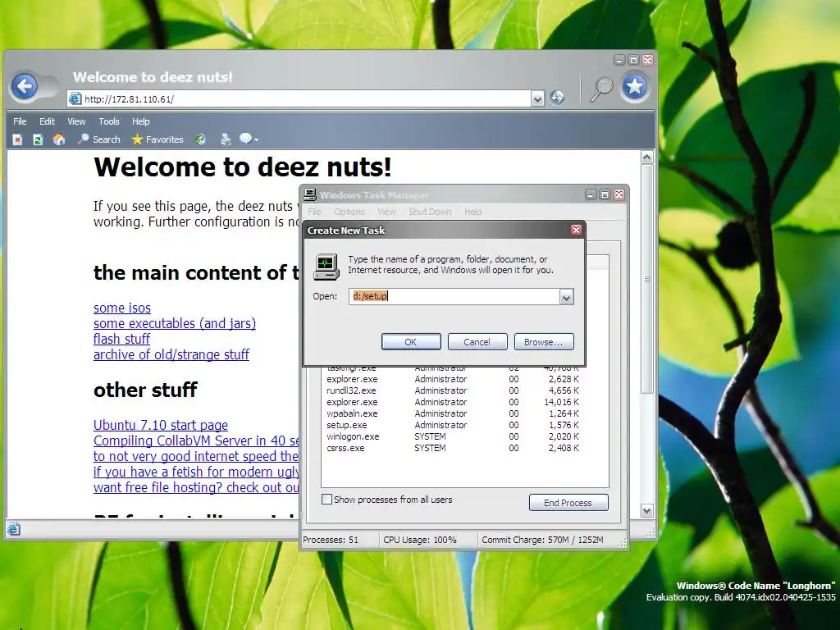Image resolution: width=840 pixels, height=630 pixels.
Task: Click the Stop icon in browser toolbar
Action: (x=18, y=139)
